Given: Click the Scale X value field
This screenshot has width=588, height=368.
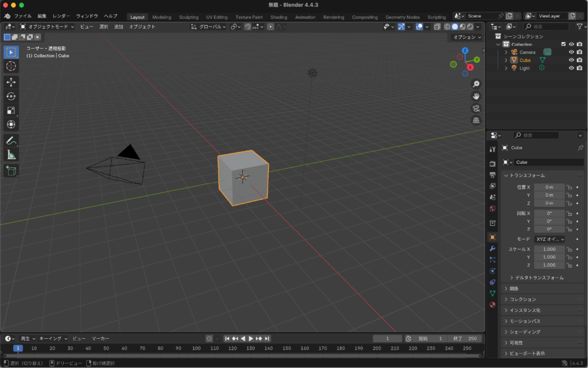Looking at the screenshot, I should pyautogui.click(x=550, y=250).
